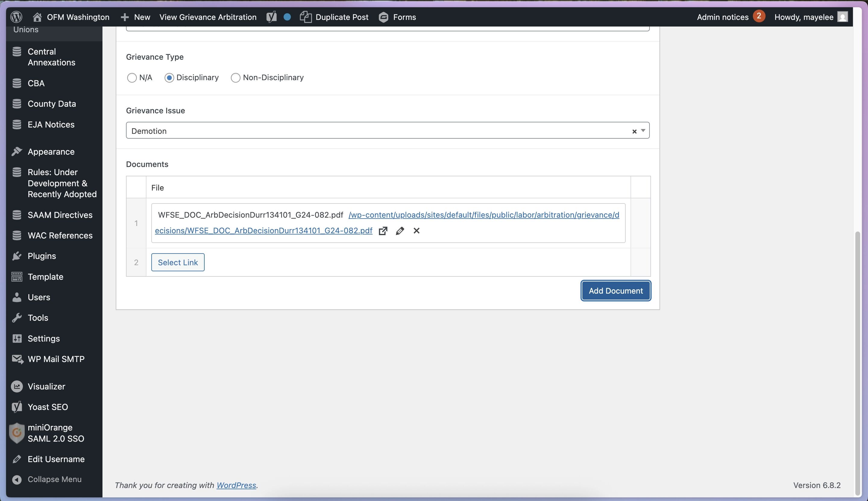This screenshot has width=868, height=501.
Task: Open Admin notices counter badge
Action: 759,16
